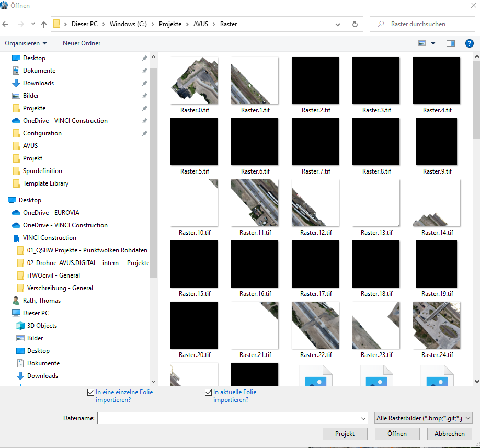The image size is (480, 448).
Task: Click the navigation pane vertical scrollbar
Action: 153,173
